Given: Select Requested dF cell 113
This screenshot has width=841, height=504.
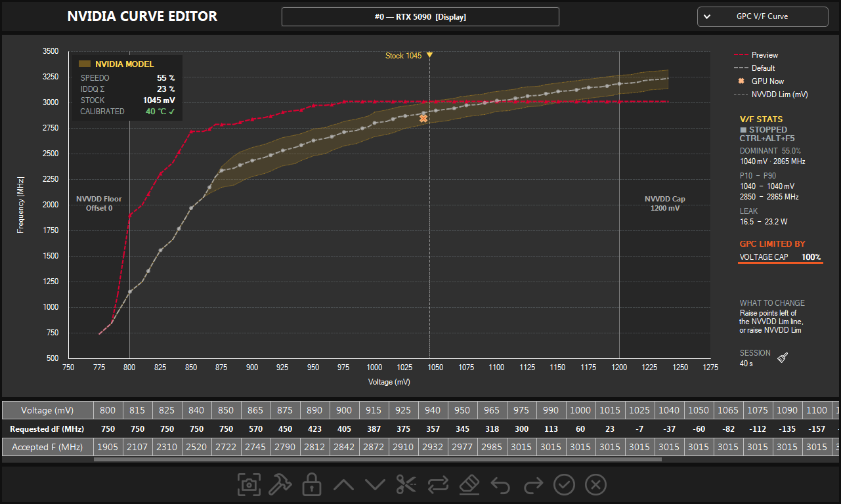Looking at the screenshot, I should tap(551, 429).
